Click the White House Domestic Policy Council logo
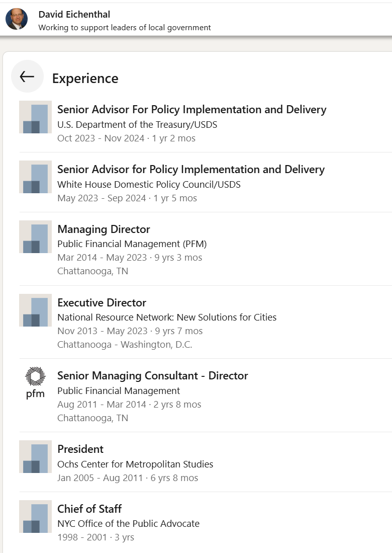Viewport: 392px width, 553px height. click(x=35, y=177)
